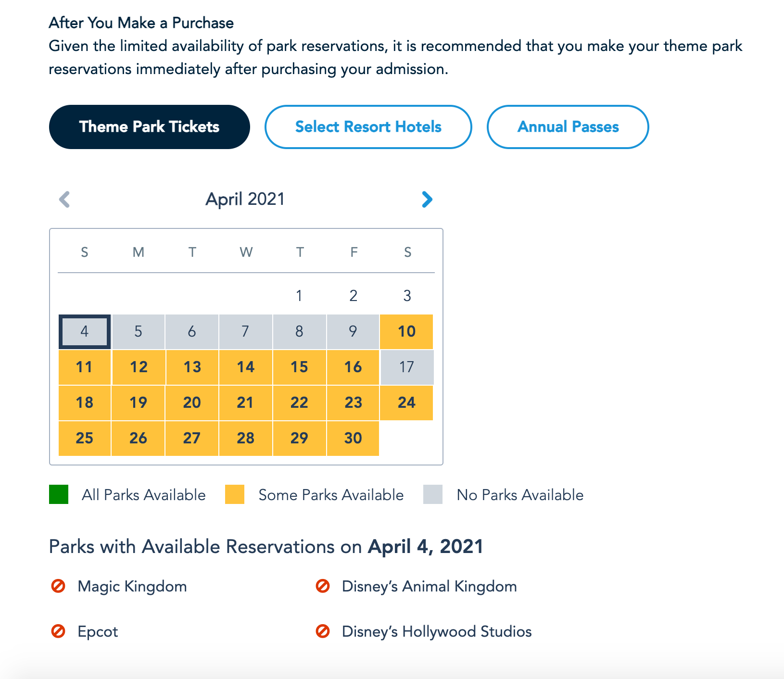The width and height of the screenshot is (784, 679).
Task: Select April 30 in the calendar
Action: coord(353,439)
